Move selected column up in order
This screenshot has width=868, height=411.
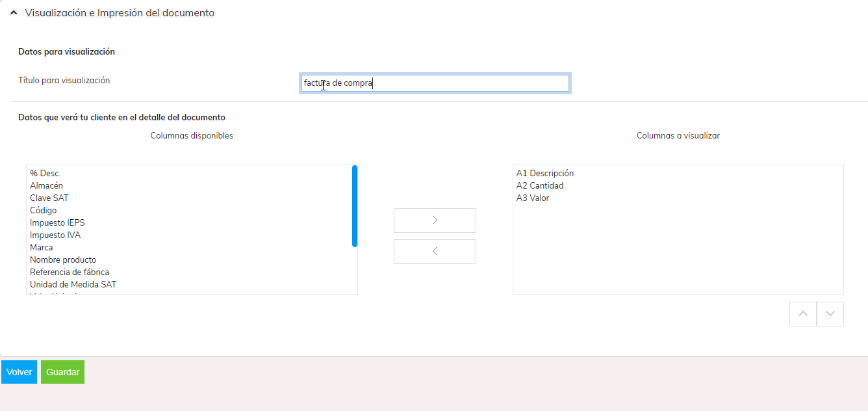[x=803, y=314]
